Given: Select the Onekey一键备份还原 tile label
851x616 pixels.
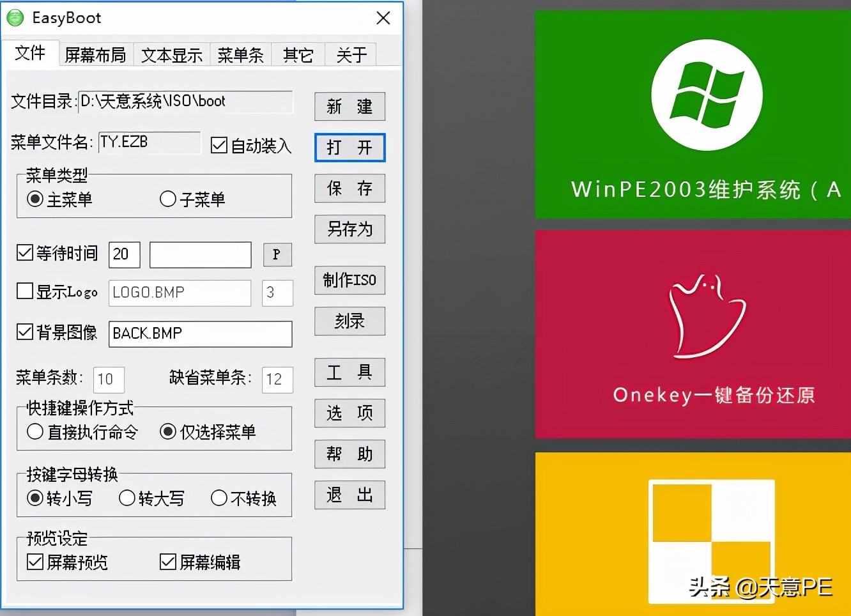Looking at the screenshot, I should 714,395.
